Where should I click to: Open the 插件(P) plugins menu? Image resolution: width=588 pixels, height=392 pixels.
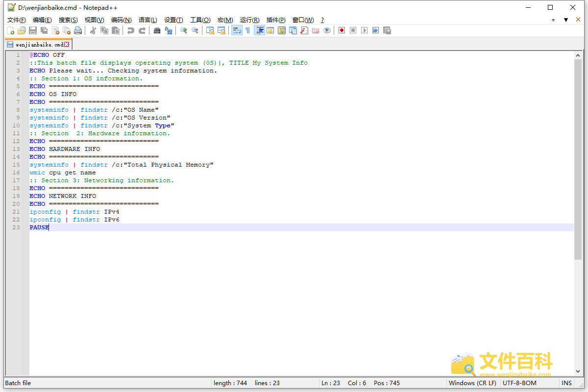click(275, 20)
